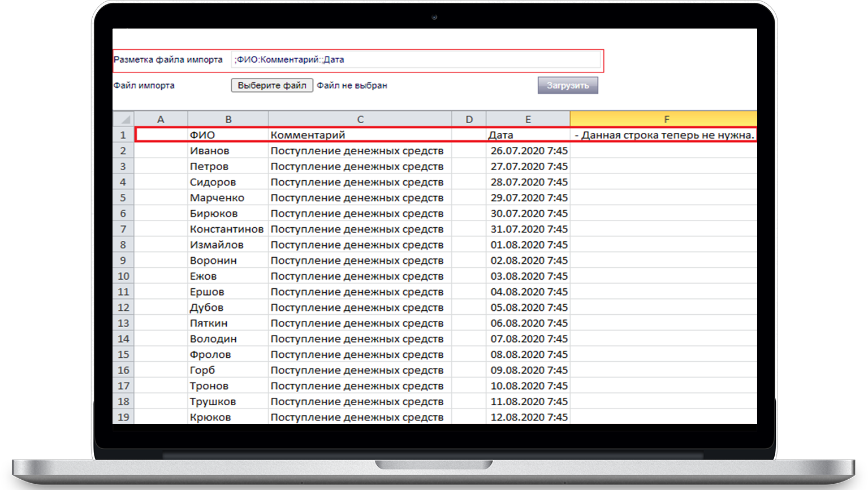Select highlighted column F header
The image size is (868, 490).
[666, 119]
